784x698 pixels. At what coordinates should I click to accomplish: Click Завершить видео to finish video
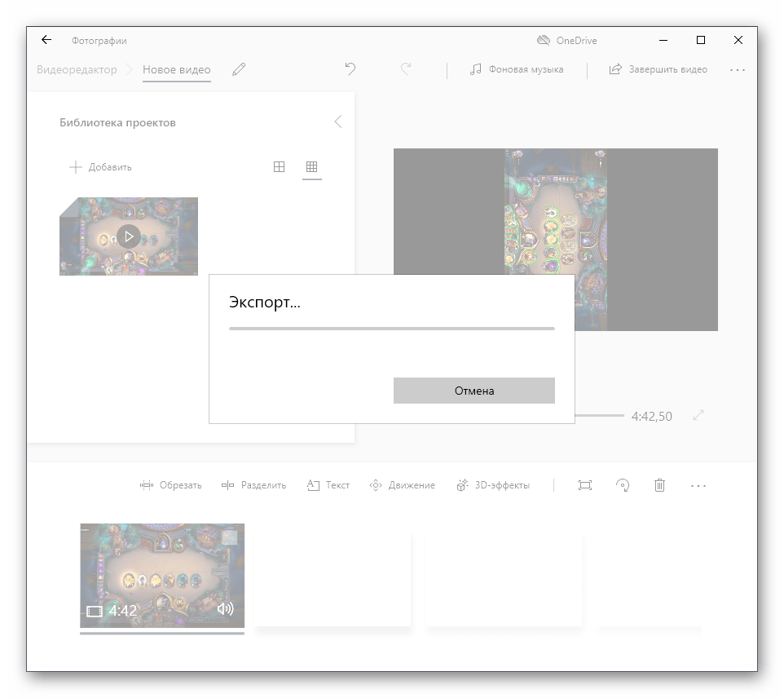658,70
